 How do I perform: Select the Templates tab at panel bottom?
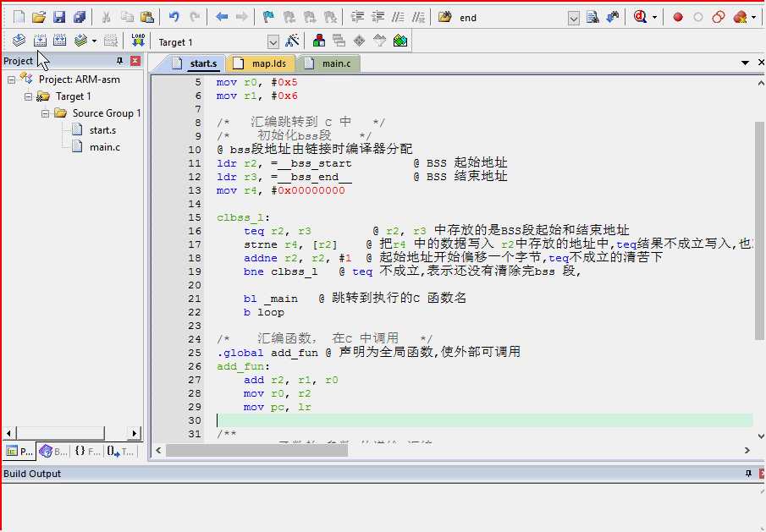coord(120,452)
